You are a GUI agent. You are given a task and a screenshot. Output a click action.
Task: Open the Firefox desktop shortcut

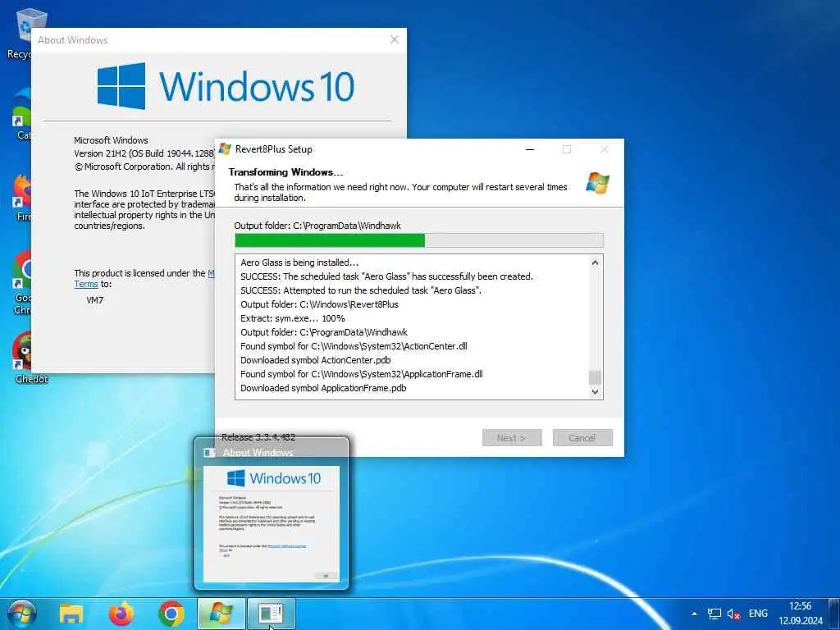(x=21, y=197)
